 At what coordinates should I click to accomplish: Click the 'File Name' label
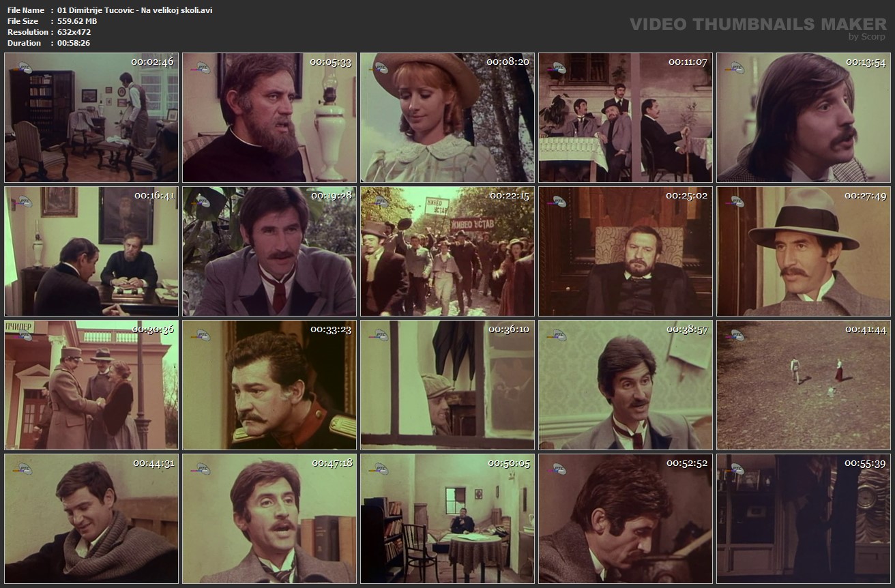tap(25, 10)
